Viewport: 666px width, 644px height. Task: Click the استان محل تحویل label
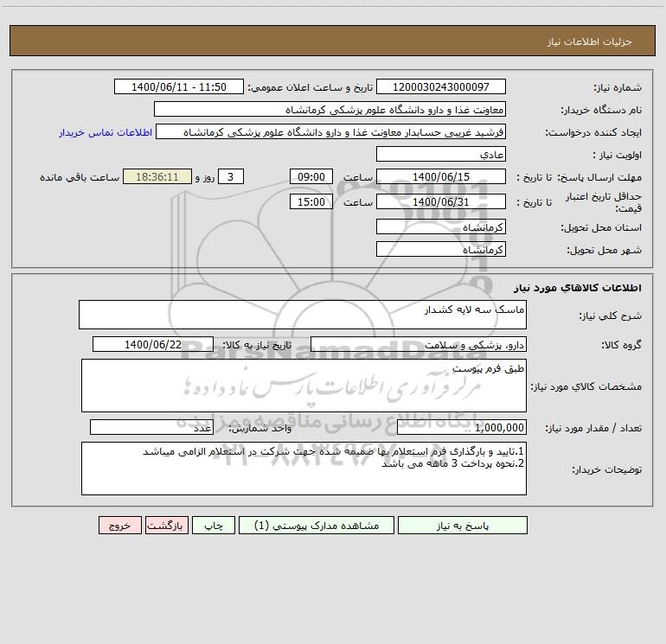tap(601, 227)
